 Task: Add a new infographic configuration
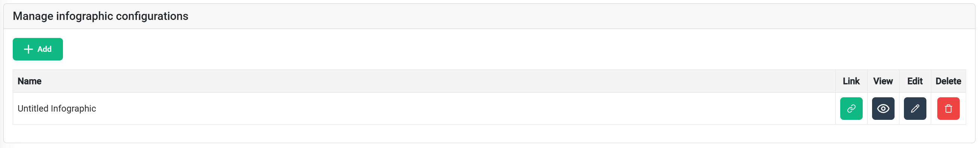tap(37, 49)
